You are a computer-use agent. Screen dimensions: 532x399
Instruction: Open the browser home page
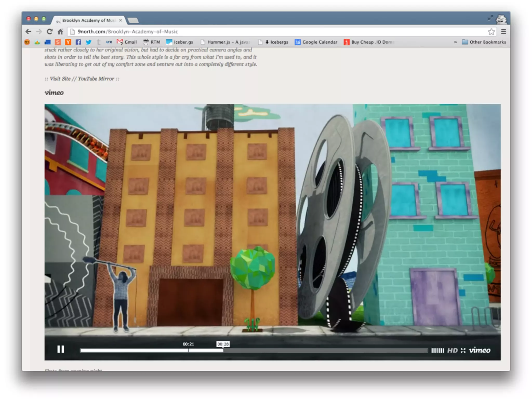pyautogui.click(x=60, y=32)
